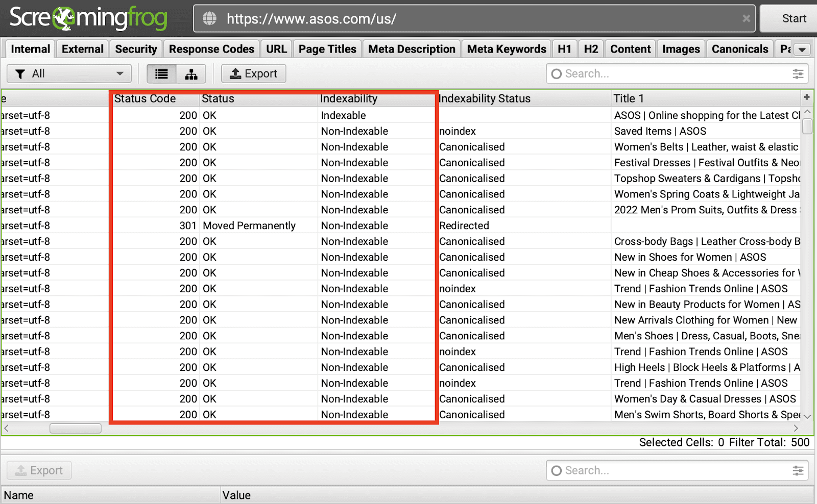
Task: Click the upper Search field
Action: pyautogui.click(x=677, y=74)
